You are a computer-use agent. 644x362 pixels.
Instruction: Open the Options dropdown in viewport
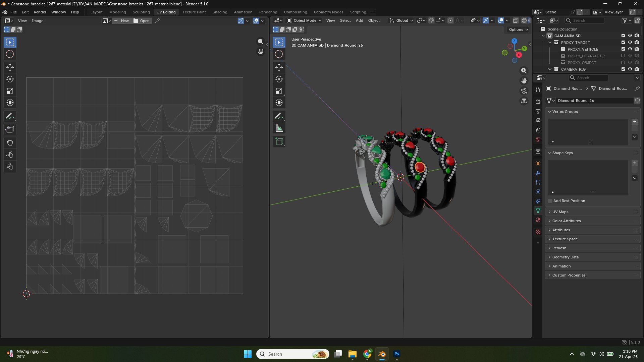click(x=518, y=29)
